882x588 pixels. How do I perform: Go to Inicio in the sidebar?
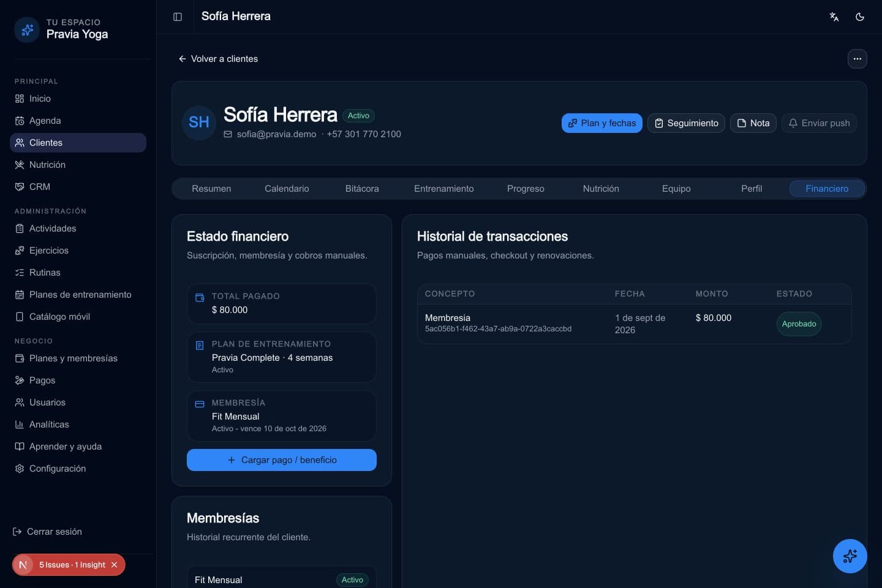(78, 99)
